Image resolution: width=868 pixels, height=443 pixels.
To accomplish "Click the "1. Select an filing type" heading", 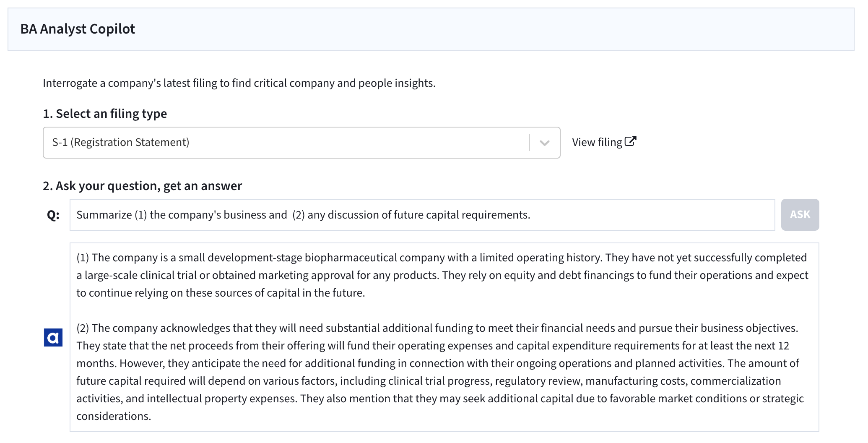I will click(x=105, y=114).
